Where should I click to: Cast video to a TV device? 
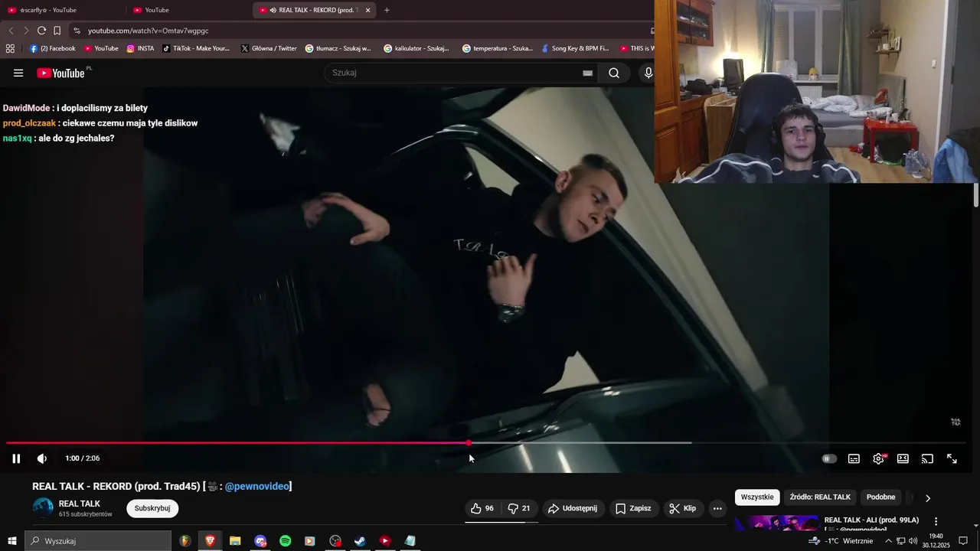tap(927, 458)
